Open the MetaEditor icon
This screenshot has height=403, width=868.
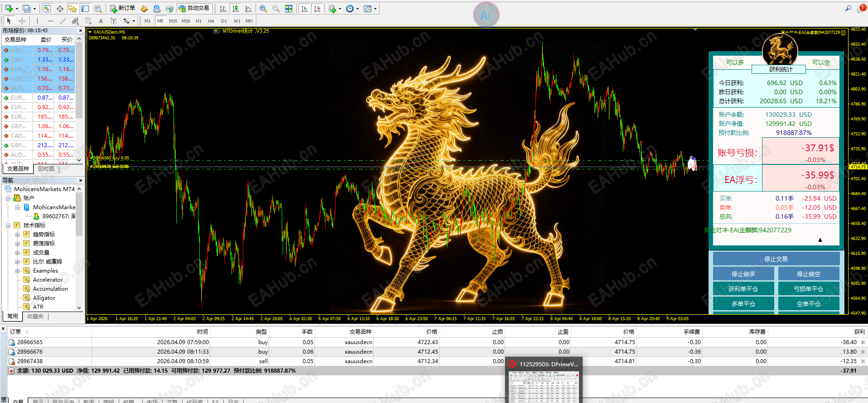[144, 9]
